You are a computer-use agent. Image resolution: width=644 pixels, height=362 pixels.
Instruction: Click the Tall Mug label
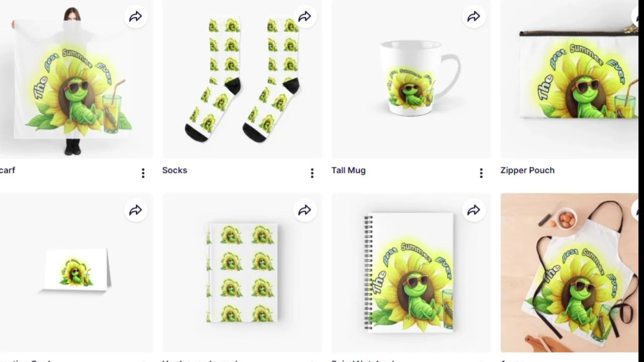click(x=348, y=170)
